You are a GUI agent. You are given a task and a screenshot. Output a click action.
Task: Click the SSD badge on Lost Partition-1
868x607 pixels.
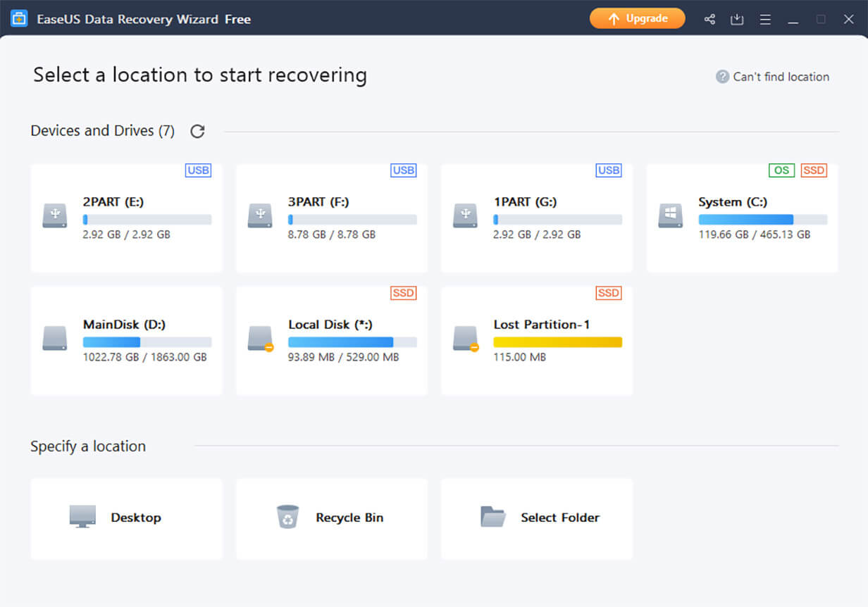click(x=609, y=293)
